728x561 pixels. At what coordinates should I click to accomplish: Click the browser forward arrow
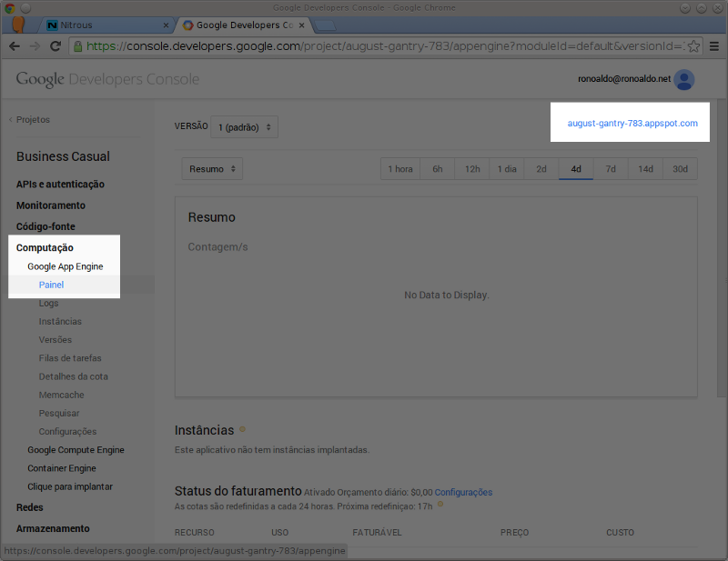click(35, 46)
